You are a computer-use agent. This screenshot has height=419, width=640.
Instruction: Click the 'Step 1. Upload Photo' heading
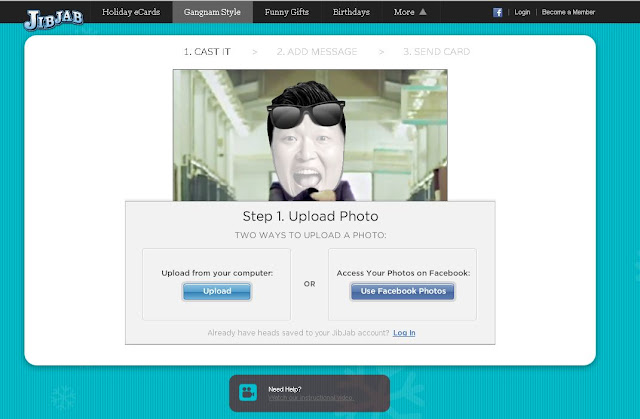pos(310,216)
